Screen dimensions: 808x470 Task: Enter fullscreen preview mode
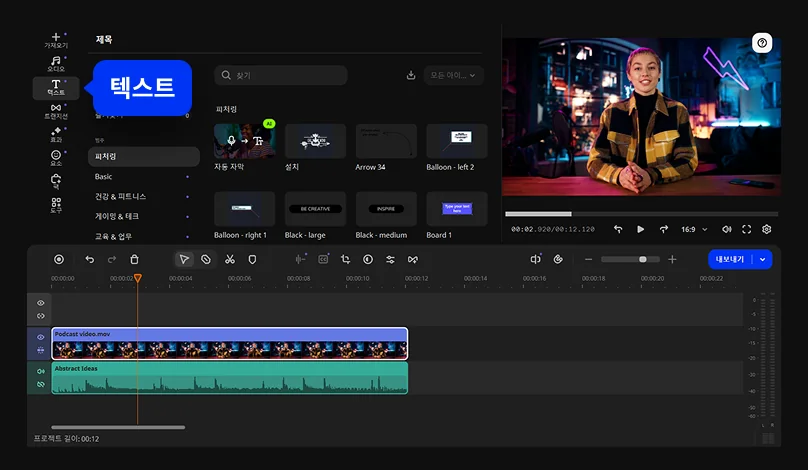coord(747,229)
